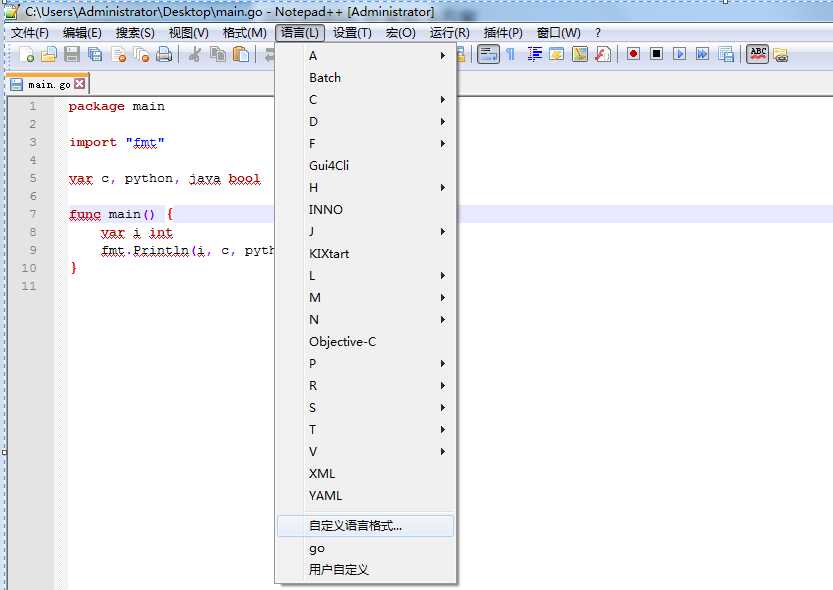This screenshot has height=590, width=833.
Task: Click the New file toolbar icon
Action: (x=26, y=54)
